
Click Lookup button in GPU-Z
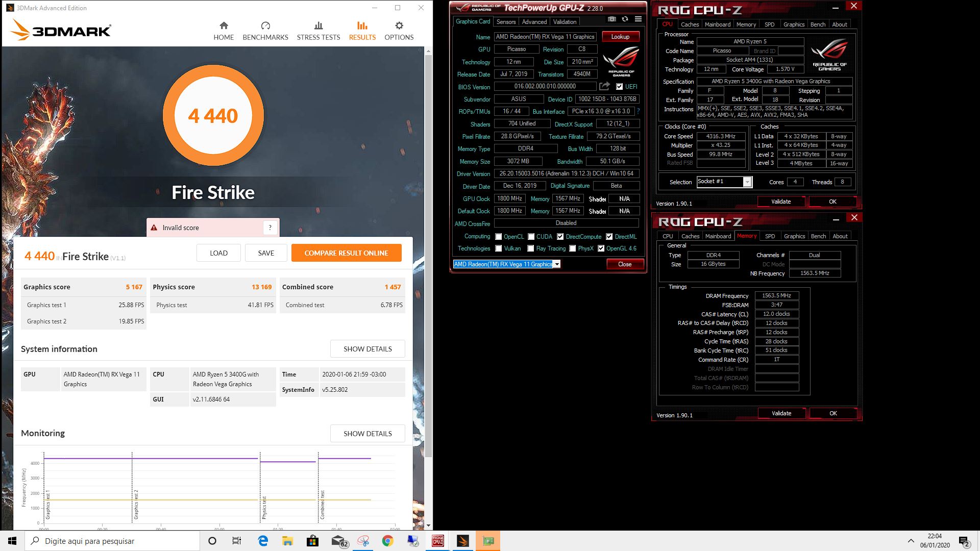click(620, 37)
